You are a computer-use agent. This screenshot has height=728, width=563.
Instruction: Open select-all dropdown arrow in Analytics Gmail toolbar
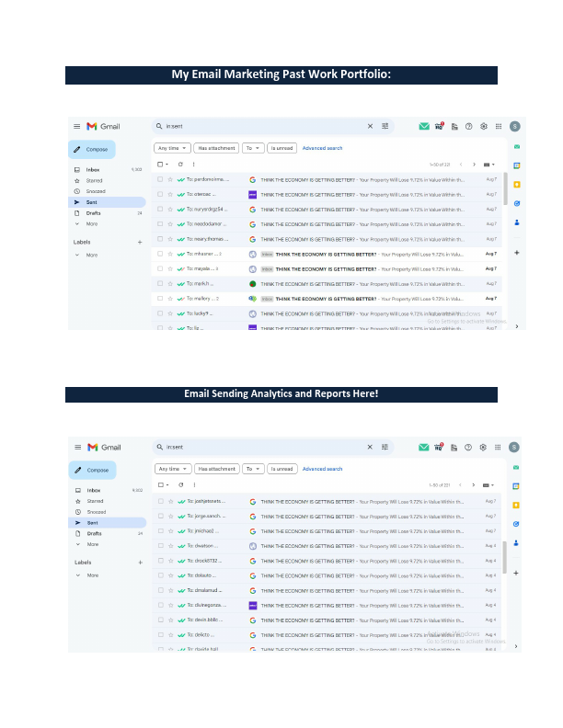click(167, 484)
